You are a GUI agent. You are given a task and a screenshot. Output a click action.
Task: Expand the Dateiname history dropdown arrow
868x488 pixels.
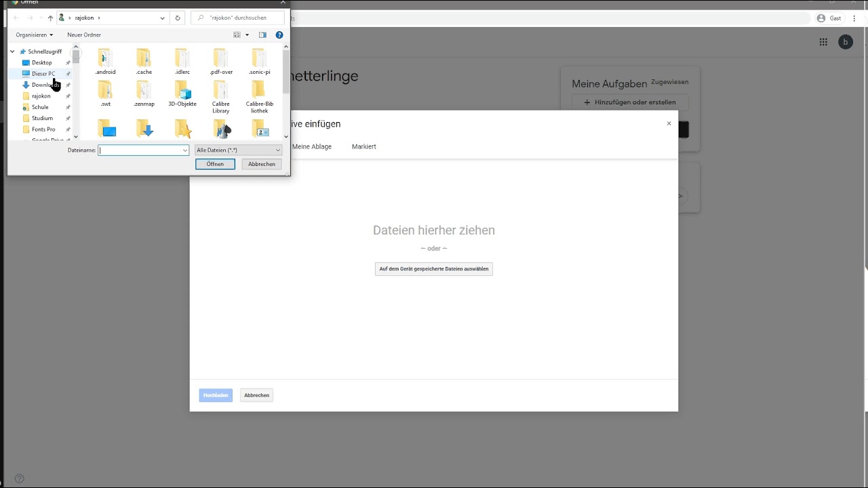click(184, 150)
